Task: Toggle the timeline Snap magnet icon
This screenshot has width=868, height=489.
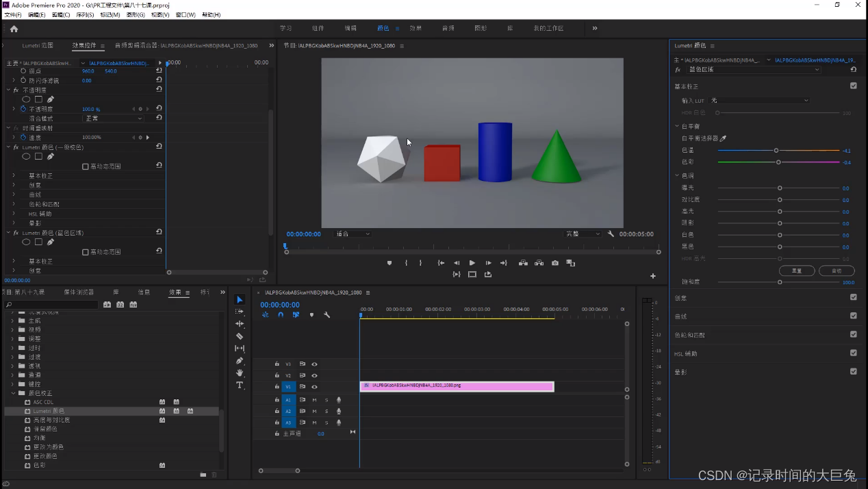Action: point(281,315)
